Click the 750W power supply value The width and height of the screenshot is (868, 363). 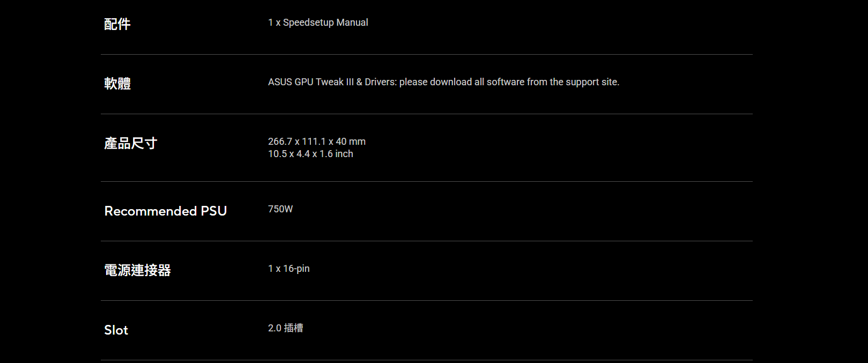coord(280,209)
